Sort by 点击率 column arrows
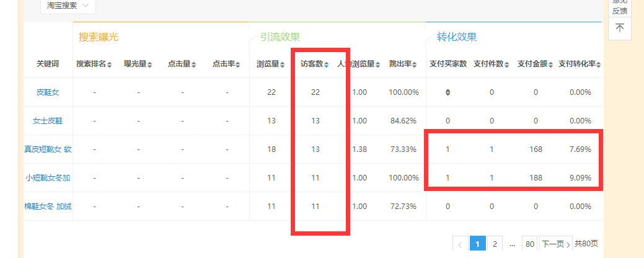 239,64
